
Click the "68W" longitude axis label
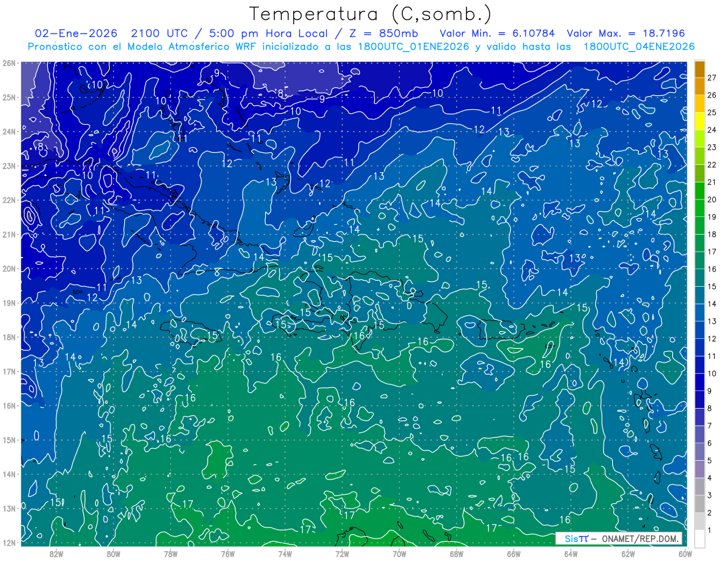pos(456,553)
